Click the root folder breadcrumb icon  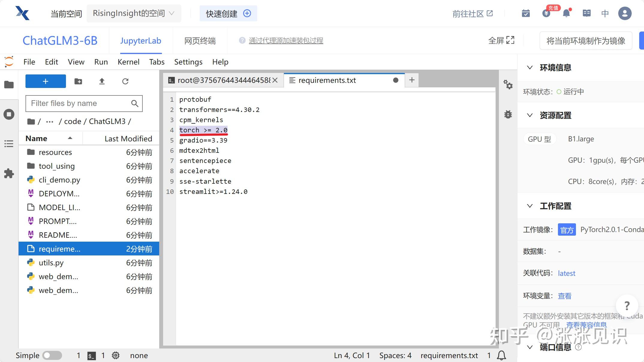pos(31,122)
